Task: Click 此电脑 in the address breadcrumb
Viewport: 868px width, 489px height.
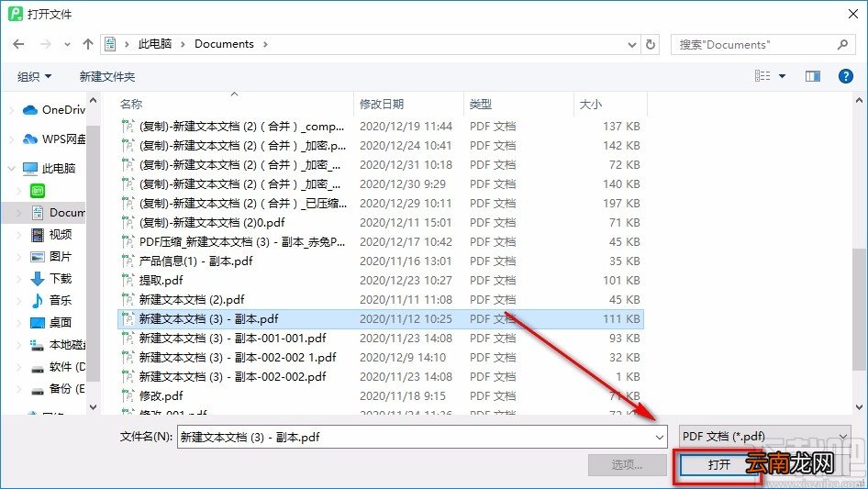Action: point(155,44)
